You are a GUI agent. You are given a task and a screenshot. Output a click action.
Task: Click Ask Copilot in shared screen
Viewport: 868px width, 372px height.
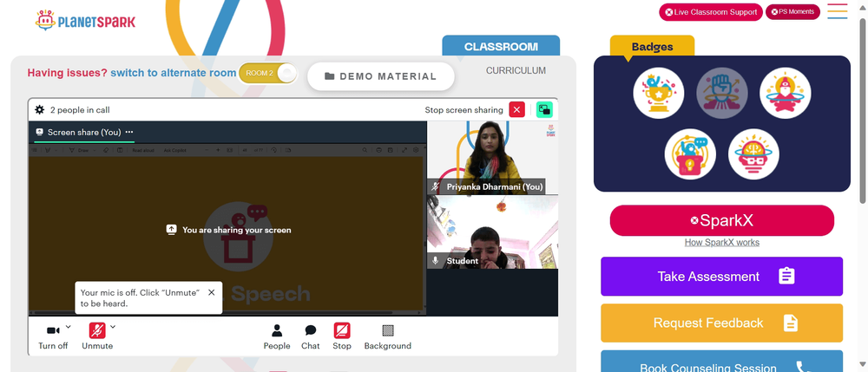(175, 150)
